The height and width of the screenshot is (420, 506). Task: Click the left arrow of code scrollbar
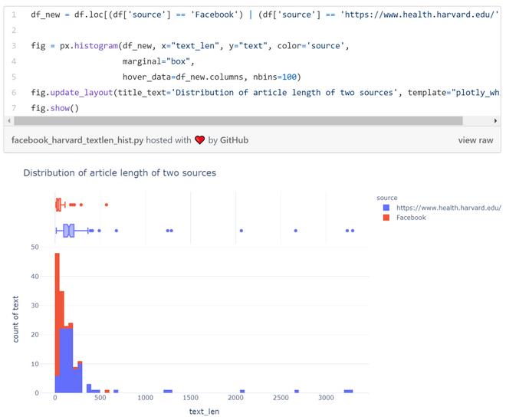pyautogui.click(x=8, y=121)
